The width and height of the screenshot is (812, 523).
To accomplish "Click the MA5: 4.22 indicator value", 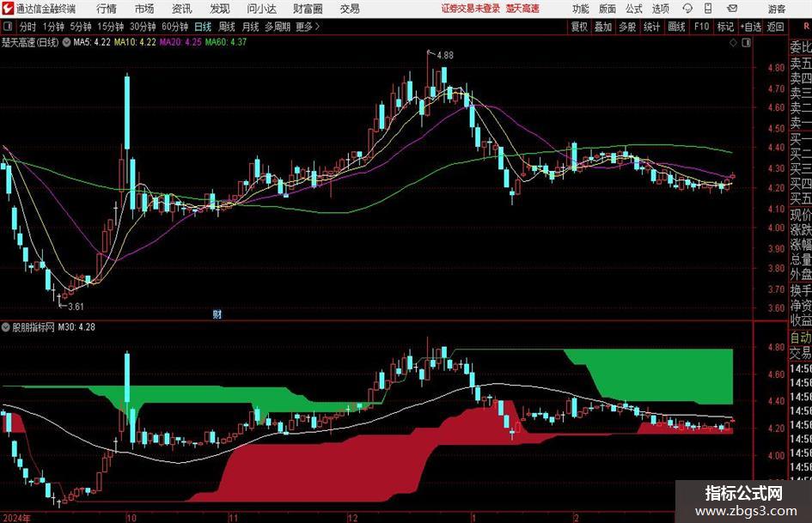I will [x=92, y=42].
